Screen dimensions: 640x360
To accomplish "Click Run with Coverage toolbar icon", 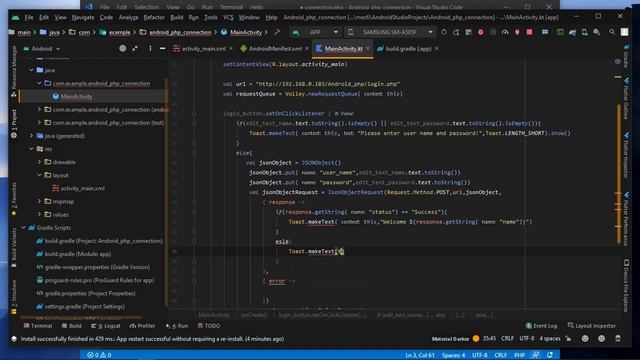I will click(493, 32).
